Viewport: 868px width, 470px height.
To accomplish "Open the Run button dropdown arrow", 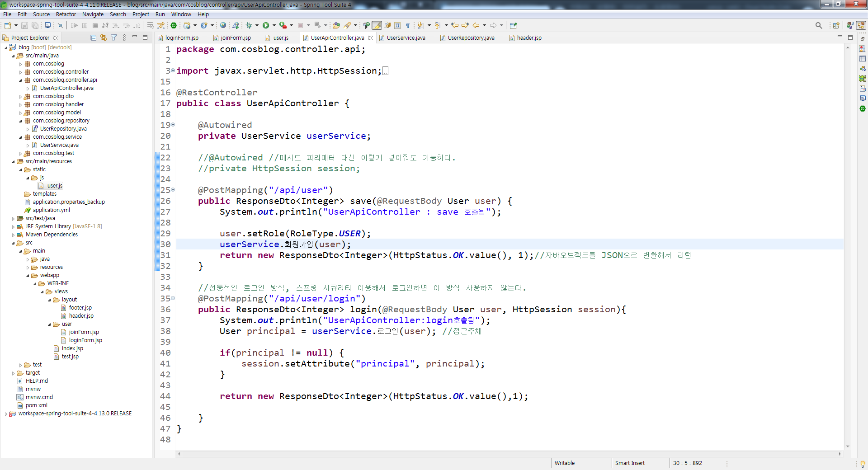I will (x=274, y=25).
